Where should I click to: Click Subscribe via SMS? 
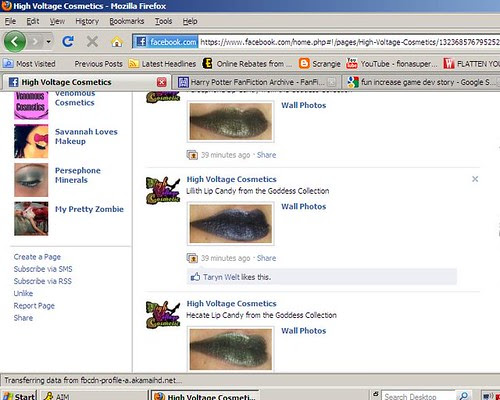(43, 269)
